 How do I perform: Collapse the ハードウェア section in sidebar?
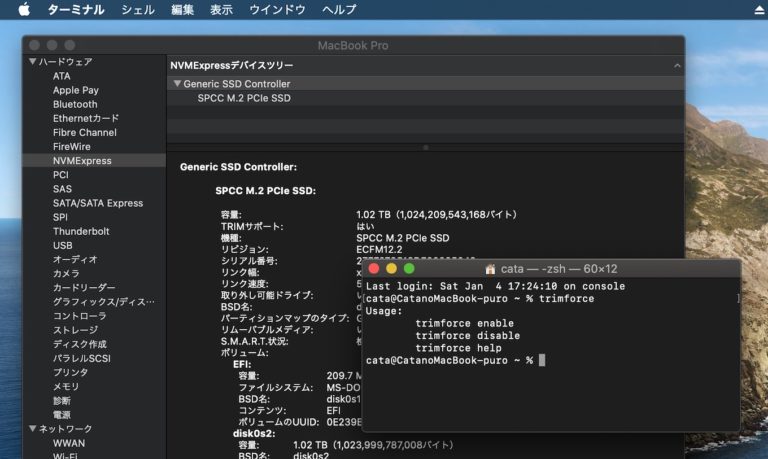pos(30,62)
